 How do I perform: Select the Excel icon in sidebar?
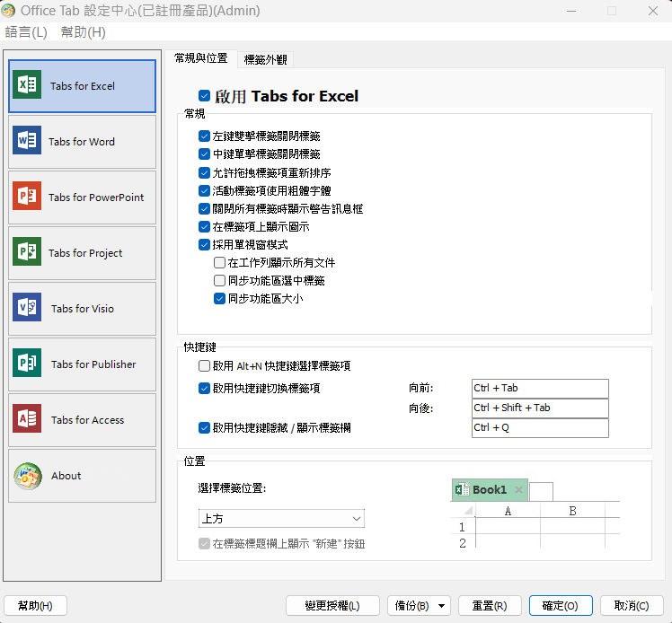pos(27,84)
